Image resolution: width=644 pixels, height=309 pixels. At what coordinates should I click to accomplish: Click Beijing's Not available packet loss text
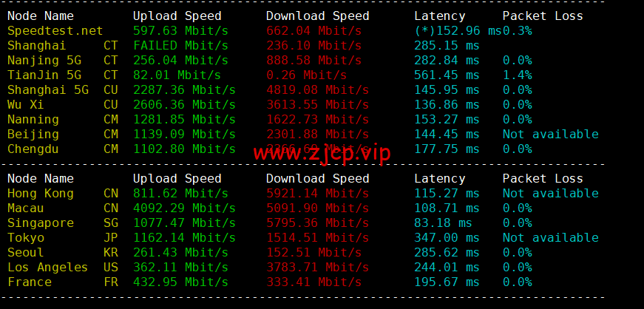550,135
